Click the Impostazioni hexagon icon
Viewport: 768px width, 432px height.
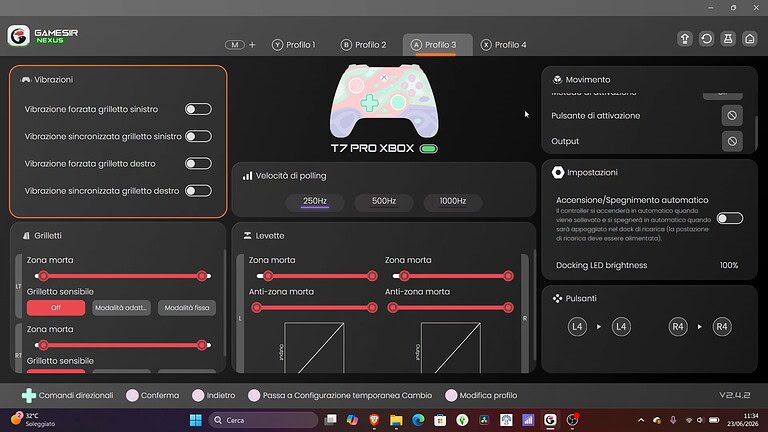point(558,172)
